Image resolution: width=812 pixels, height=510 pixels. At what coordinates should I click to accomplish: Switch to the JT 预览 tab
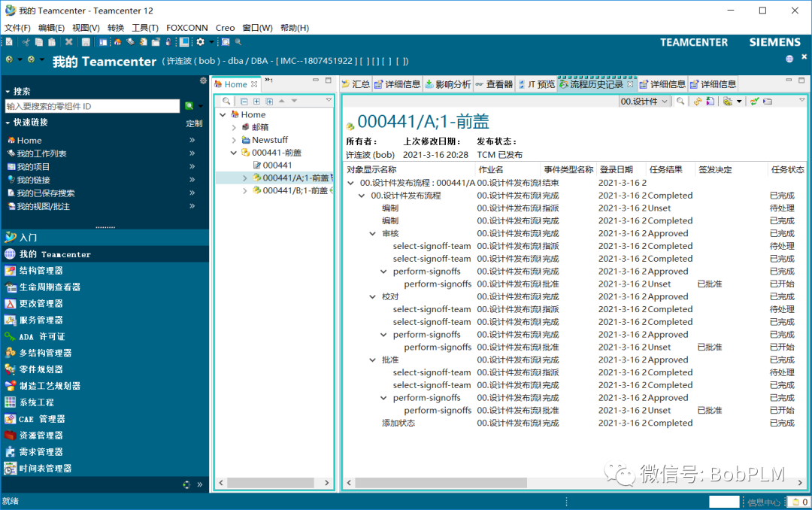tap(536, 84)
